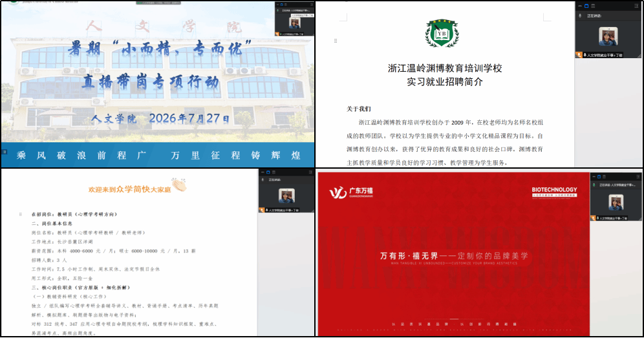Select speaker view icon beside 众学简快 document
The width and height of the screenshot is (644, 338).
pyautogui.click(x=268, y=172)
